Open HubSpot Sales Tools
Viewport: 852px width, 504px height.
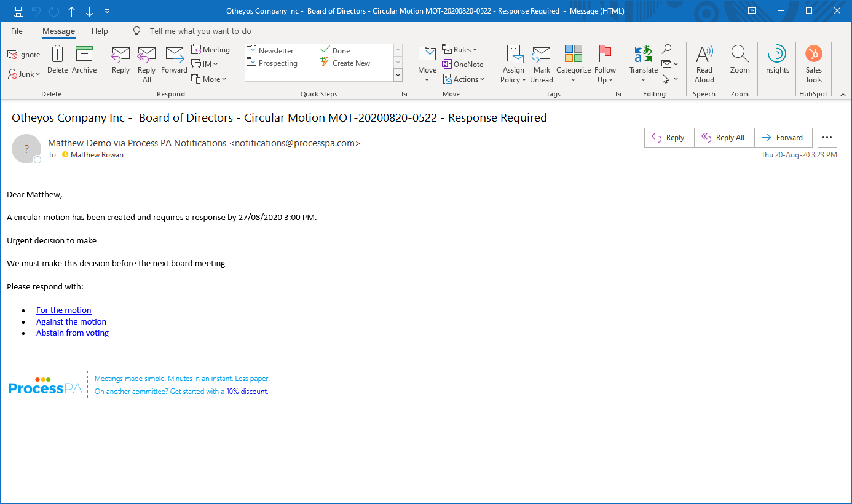[x=813, y=64]
